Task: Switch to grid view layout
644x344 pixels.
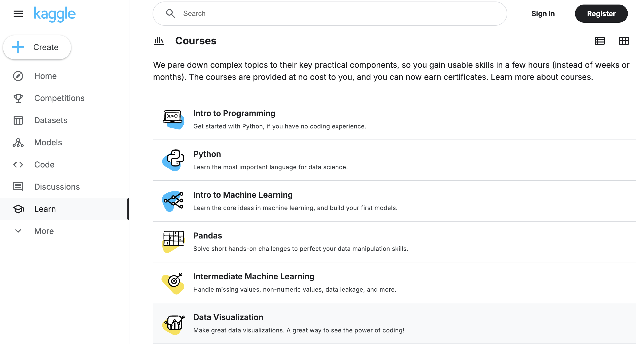Action: coord(624,41)
